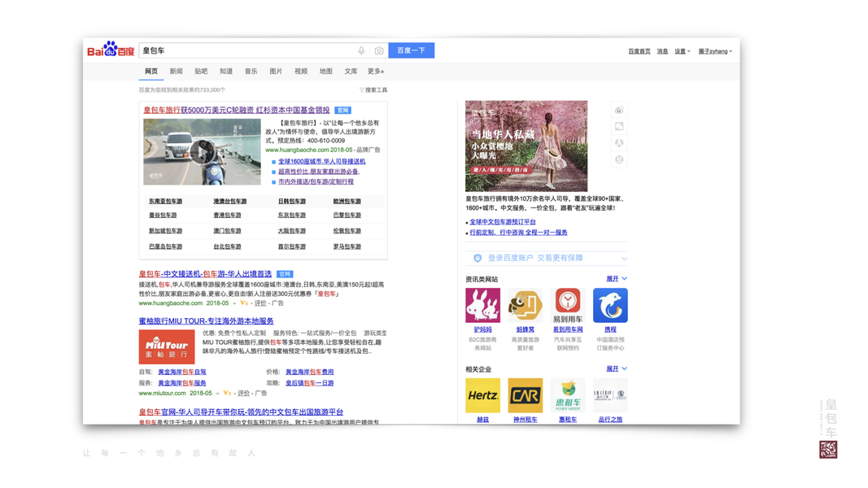Click the MIU Tour logo thumbnail

(x=167, y=347)
